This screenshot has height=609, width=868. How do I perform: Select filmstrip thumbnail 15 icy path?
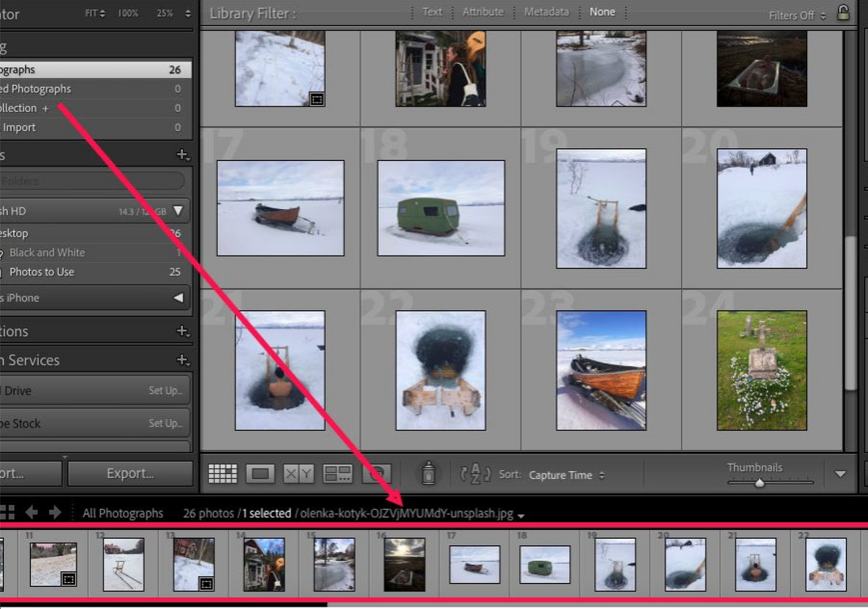(335, 565)
